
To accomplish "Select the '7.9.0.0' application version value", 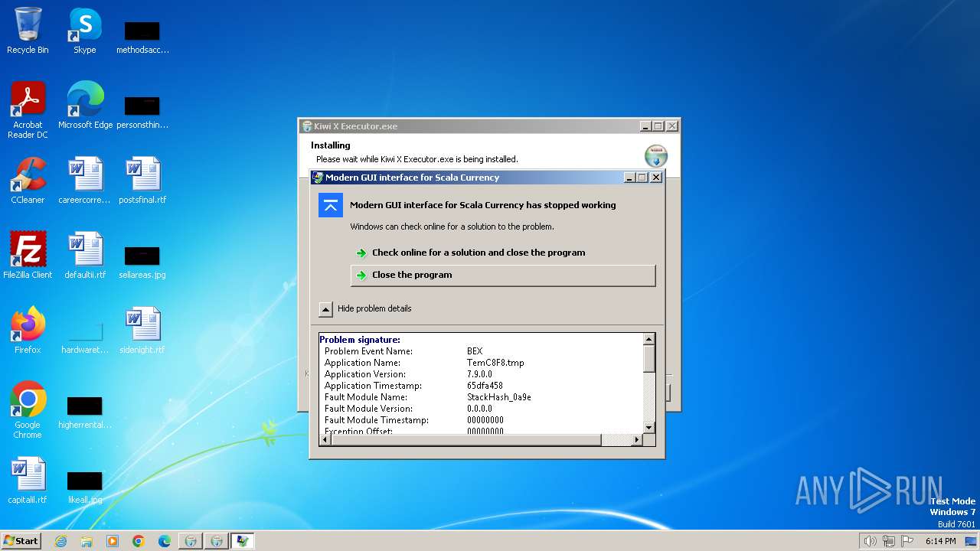I will coord(479,374).
